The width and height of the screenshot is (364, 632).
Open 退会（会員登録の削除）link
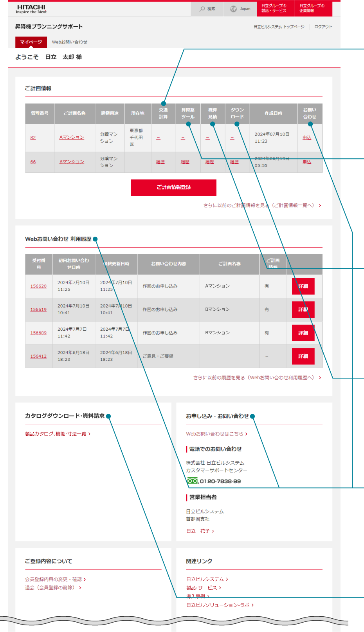pos(53,587)
